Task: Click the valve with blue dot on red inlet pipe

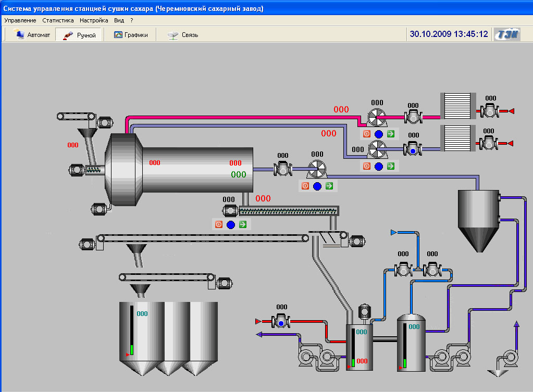Action: (281, 322)
